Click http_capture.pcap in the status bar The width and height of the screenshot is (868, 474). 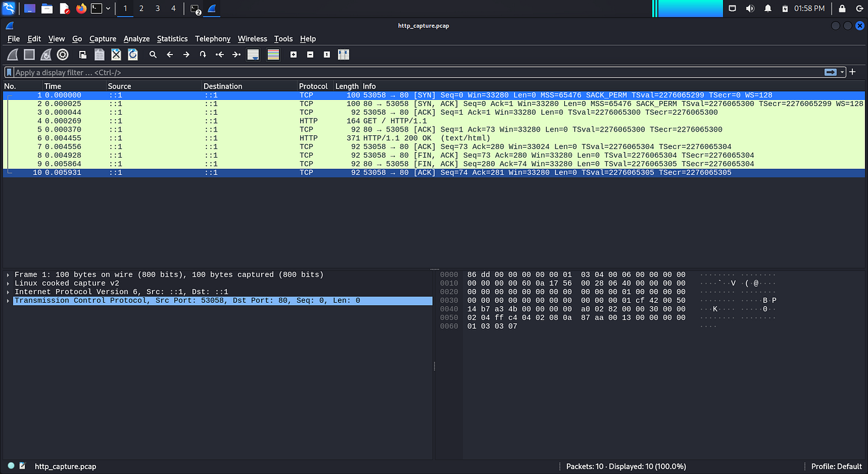coord(65,466)
